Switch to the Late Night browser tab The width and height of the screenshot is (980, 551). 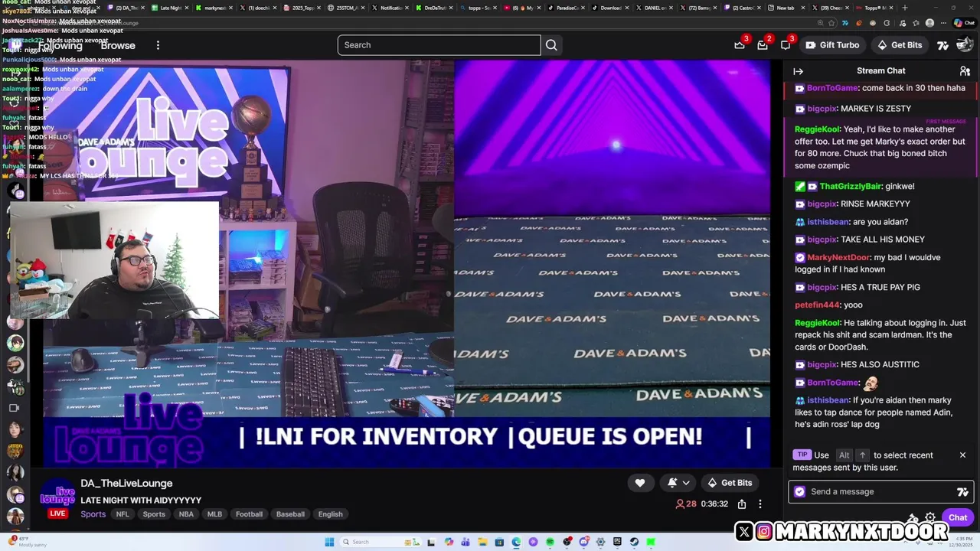[168, 8]
